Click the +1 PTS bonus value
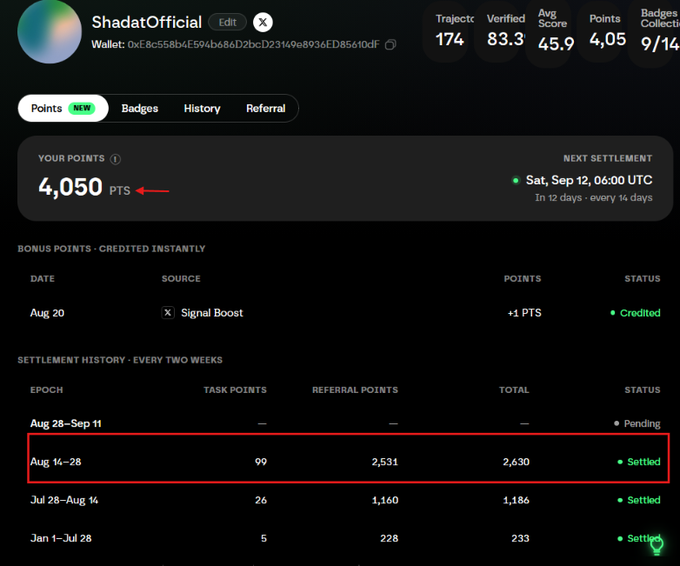 (524, 313)
